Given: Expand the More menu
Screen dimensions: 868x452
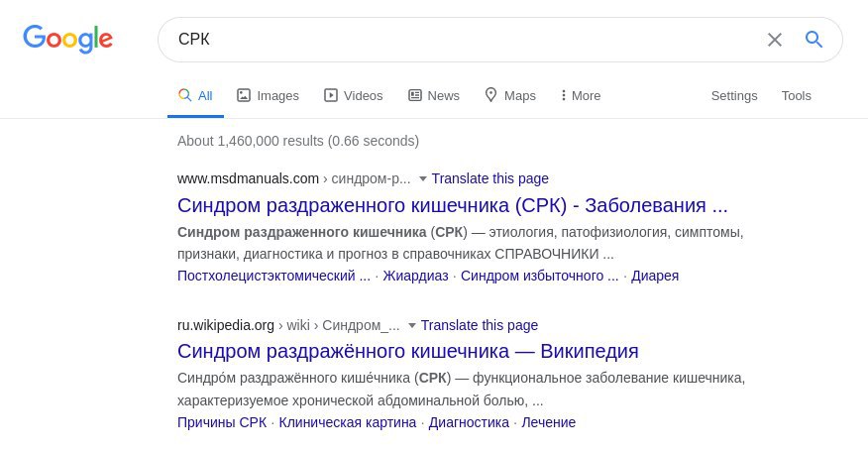Looking at the screenshot, I should tap(581, 96).
